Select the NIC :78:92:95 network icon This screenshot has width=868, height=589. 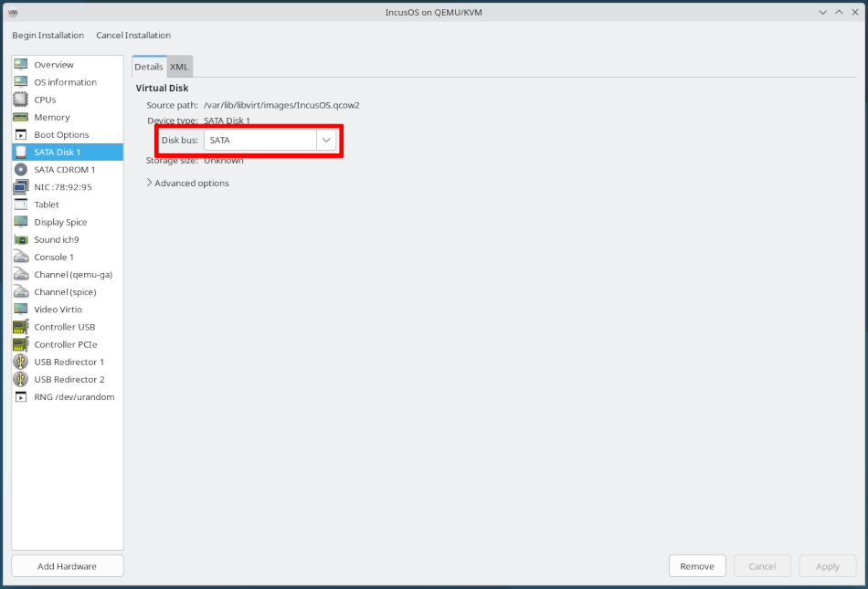click(20, 186)
